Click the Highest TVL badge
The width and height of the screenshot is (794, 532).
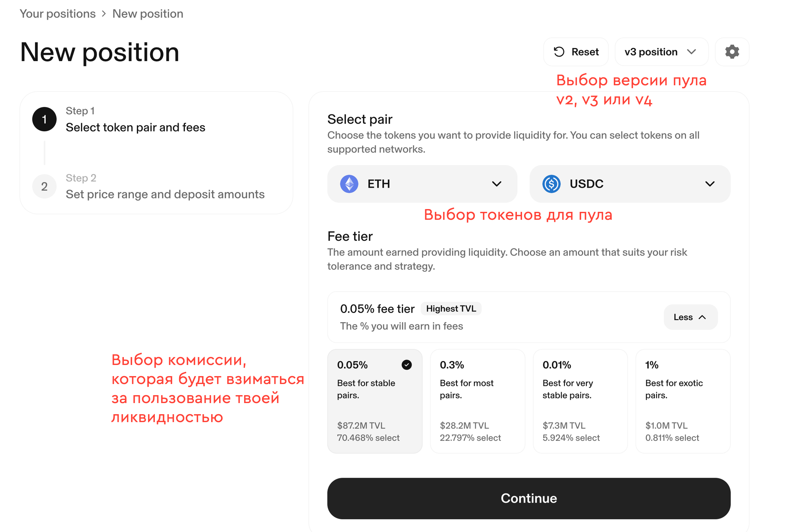coord(451,309)
